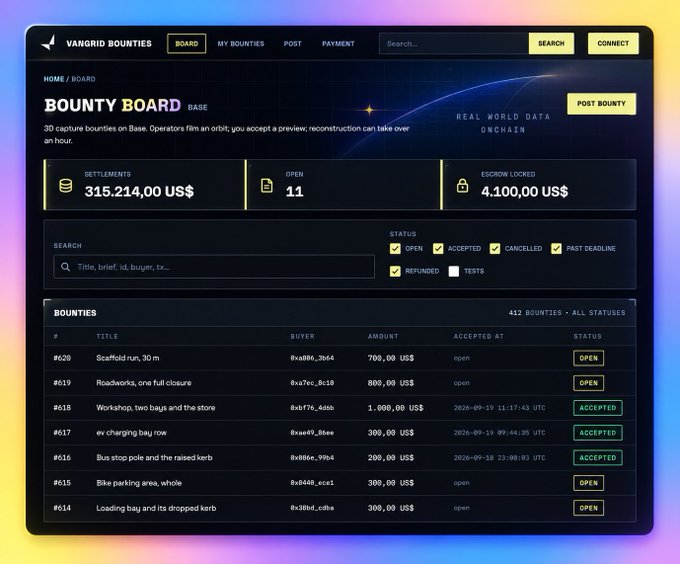The image size is (680, 564).
Task: Open the My Bounties tab
Action: (241, 44)
